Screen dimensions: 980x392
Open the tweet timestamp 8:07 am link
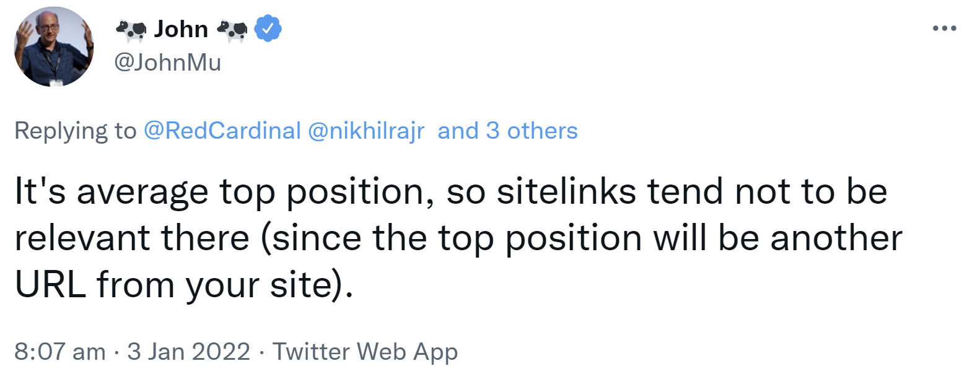pos(59,352)
